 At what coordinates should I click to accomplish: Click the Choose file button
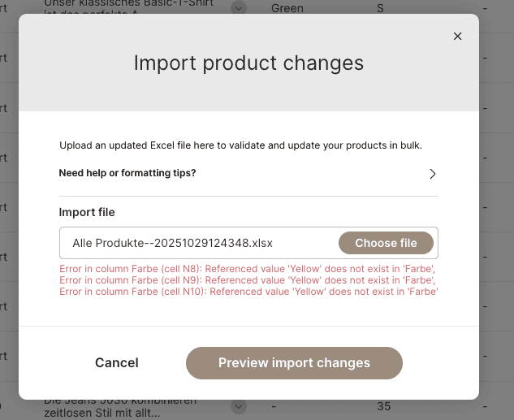(x=386, y=243)
